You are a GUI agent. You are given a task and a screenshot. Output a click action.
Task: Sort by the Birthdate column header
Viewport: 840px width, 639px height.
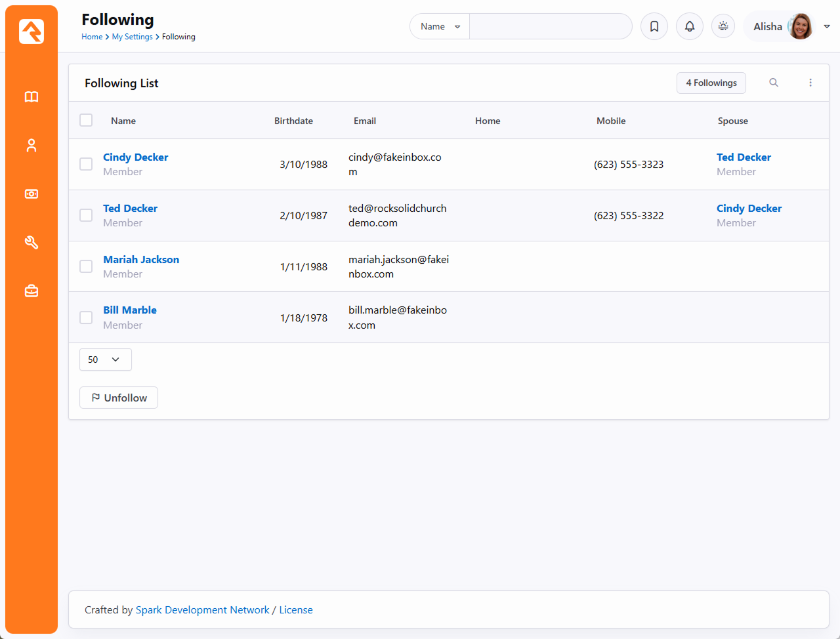(x=293, y=121)
